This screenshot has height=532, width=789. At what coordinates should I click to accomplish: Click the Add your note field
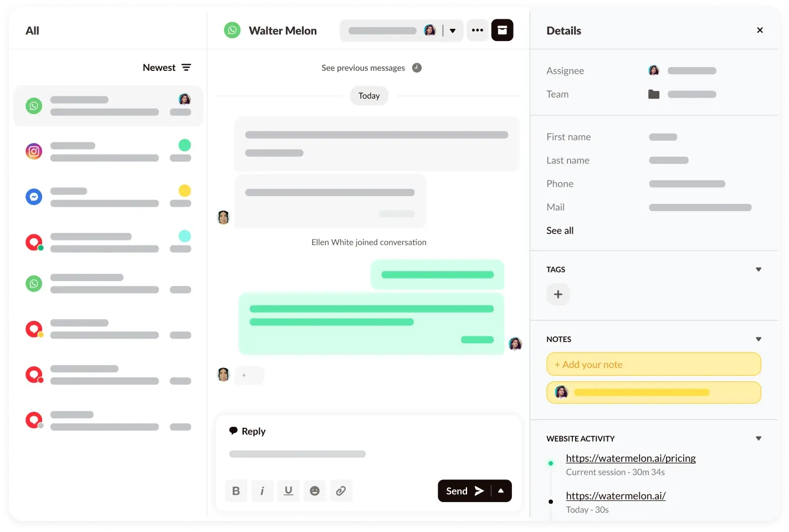[653, 364]
